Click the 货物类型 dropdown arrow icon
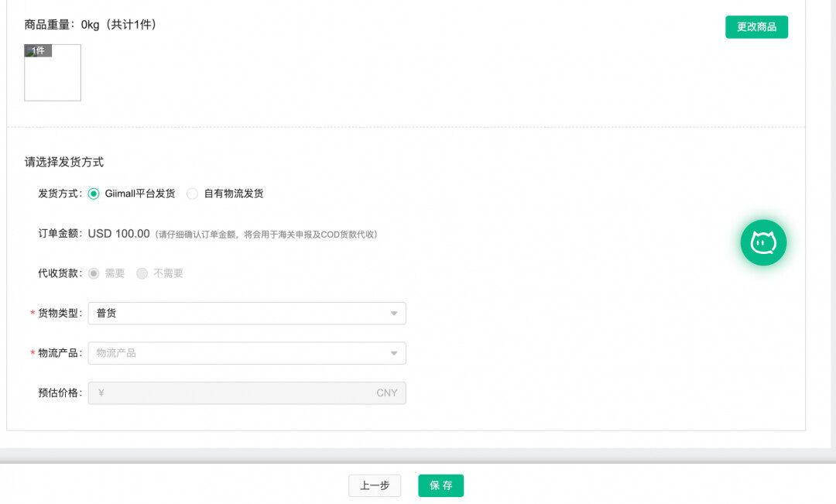 [393, 314]
